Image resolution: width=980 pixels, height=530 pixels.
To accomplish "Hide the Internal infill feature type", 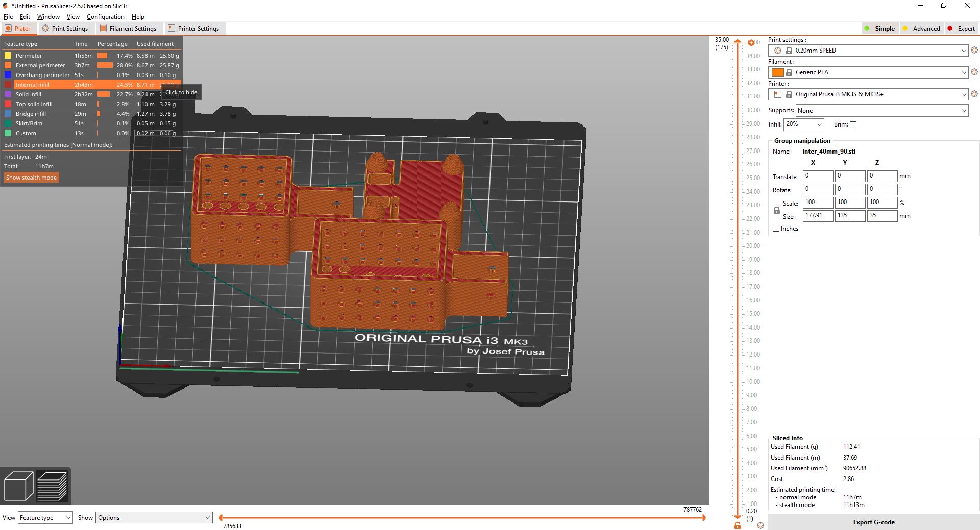I will pos(92,85).
